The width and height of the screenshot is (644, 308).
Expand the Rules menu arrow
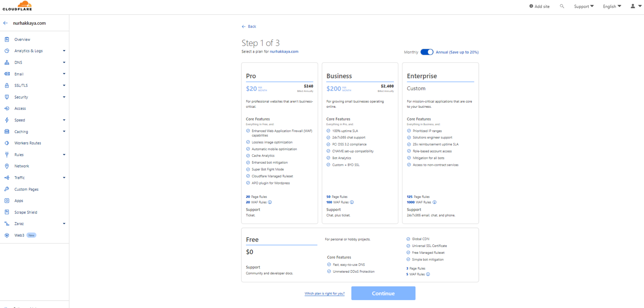(x=64, y=154)
